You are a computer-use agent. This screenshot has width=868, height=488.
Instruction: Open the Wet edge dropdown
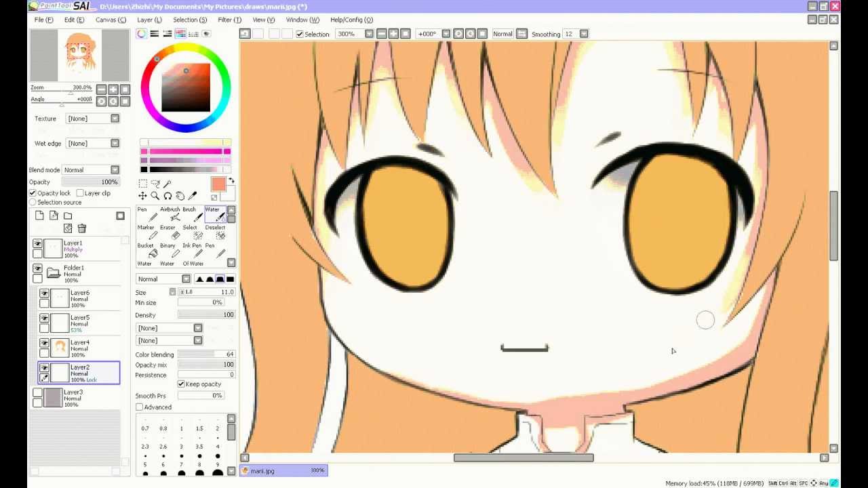coord(115,144)
